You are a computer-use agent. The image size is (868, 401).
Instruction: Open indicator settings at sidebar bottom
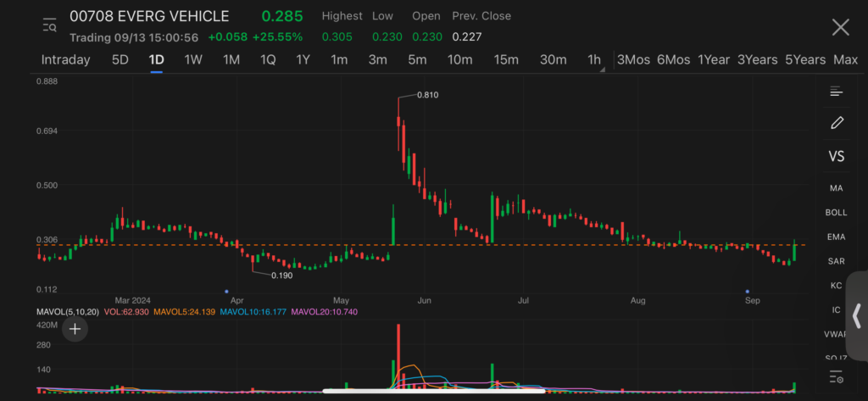coord(837,377)
